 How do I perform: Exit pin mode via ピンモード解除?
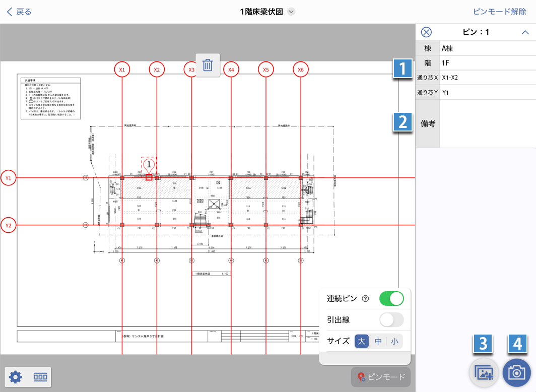pos(499,12)
